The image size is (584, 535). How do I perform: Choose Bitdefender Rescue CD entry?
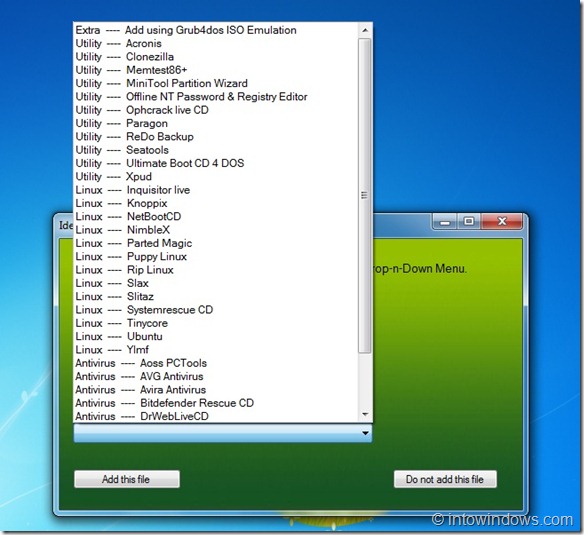coord(216,403)
